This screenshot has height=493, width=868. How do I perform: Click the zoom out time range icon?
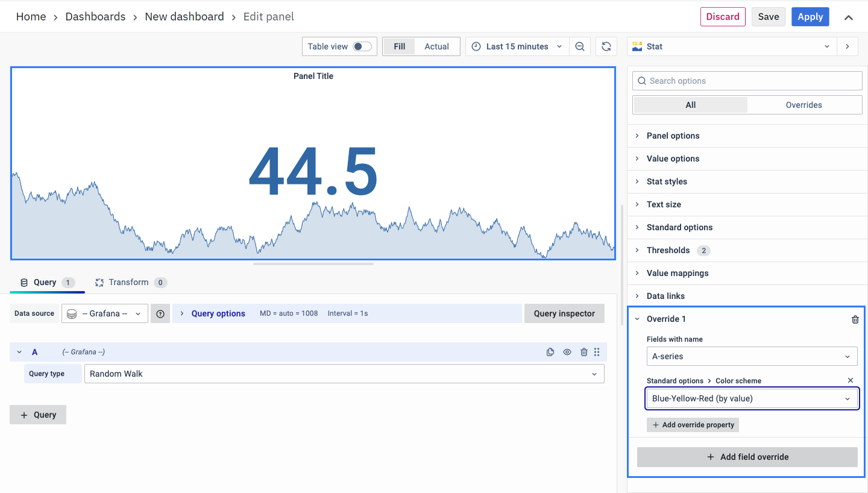point(579,46)
